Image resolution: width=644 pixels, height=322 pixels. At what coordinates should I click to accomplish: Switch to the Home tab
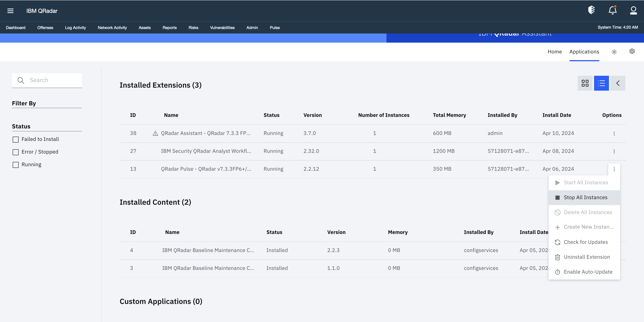(555, 52)
